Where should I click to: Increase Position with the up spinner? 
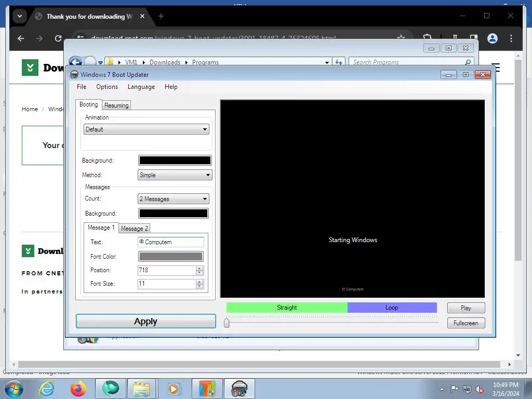click(199, 268)
